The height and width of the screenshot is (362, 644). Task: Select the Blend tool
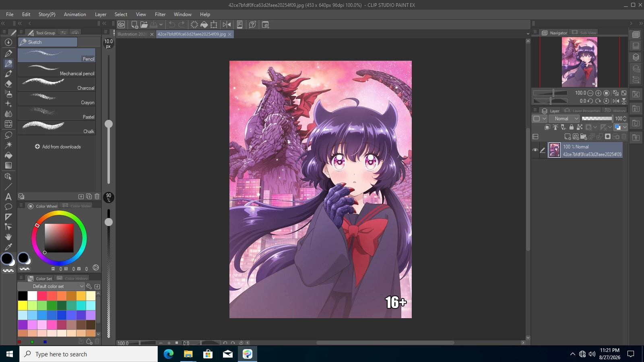coord(8,114)
